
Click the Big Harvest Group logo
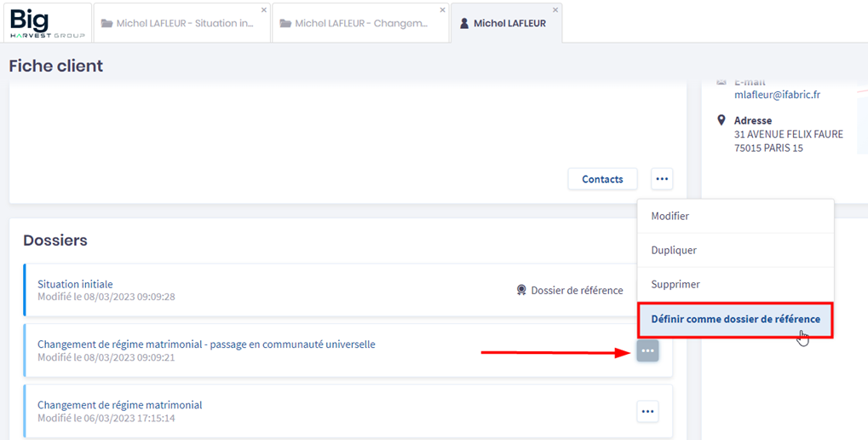tap(47, 23)
